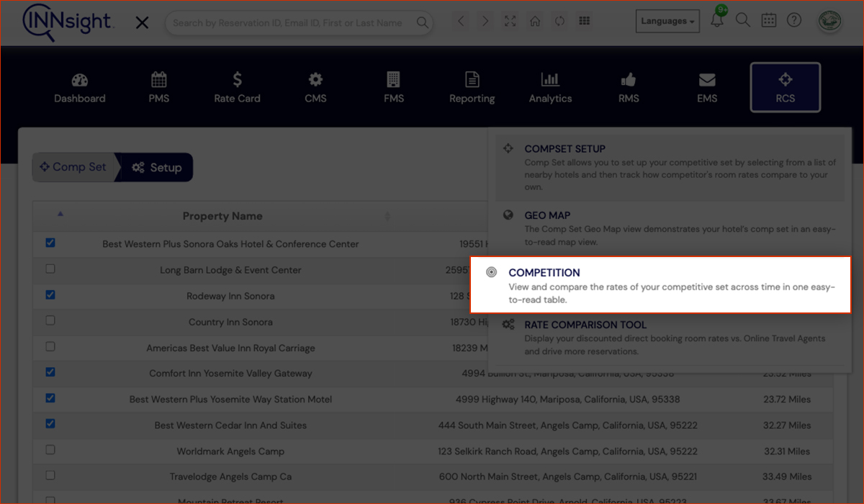Open the user profile avatar
Image resolution: width=864 pixels, height=504 pixels.
pos(830,21)
